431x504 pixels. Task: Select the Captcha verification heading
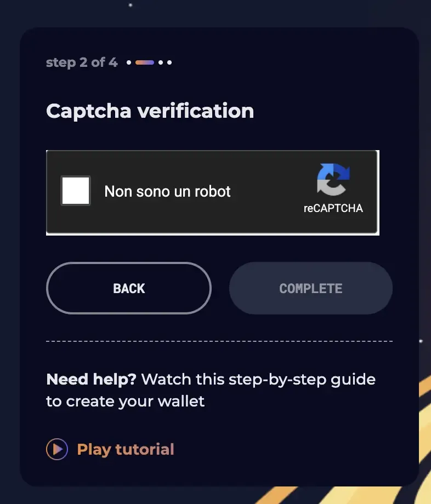tap(149, 111)
